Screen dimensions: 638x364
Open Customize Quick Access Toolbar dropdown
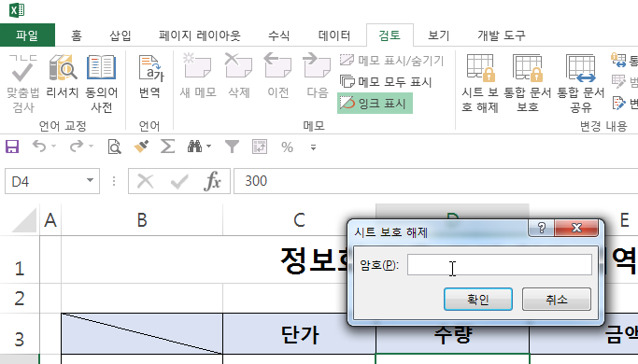pos(313,147)
